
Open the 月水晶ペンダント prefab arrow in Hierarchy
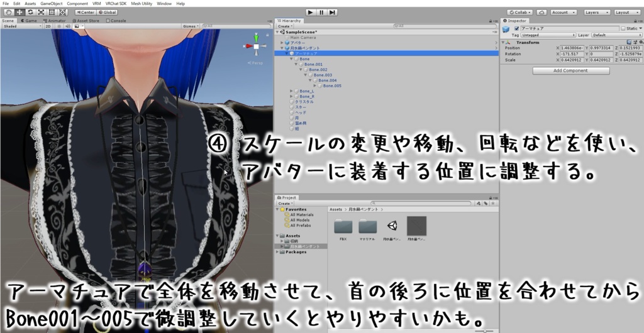496,48
